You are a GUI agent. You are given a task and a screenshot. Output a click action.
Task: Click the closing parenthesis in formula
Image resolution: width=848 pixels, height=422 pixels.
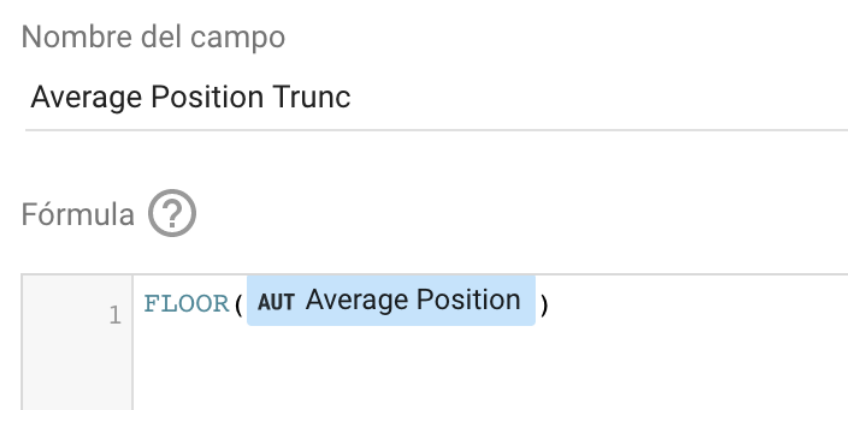tap(544, 305)
